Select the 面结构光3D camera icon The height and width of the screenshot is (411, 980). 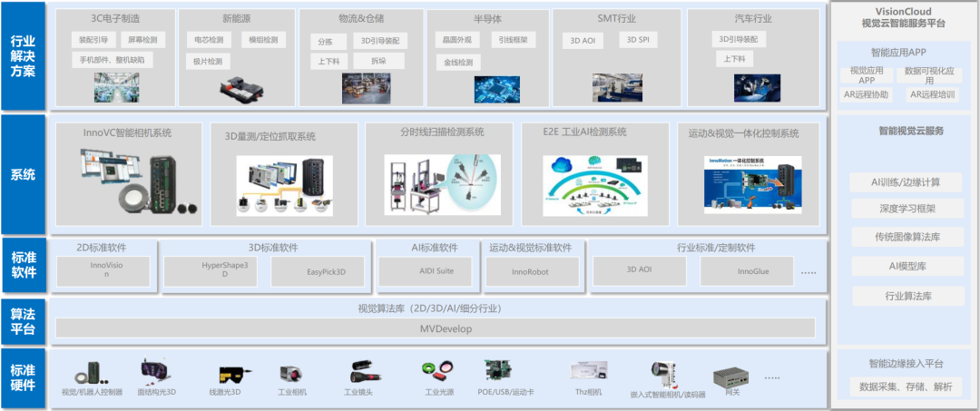156,371
